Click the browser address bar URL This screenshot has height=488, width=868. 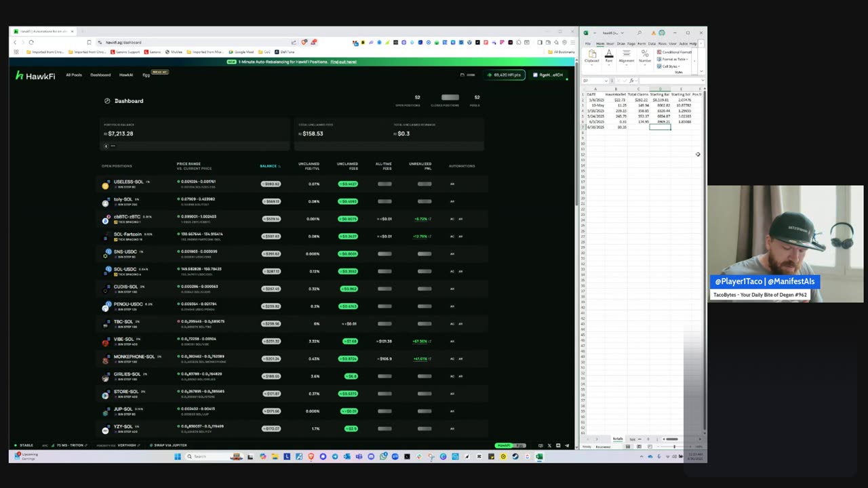pyautogui.click(x=123, y=42)
